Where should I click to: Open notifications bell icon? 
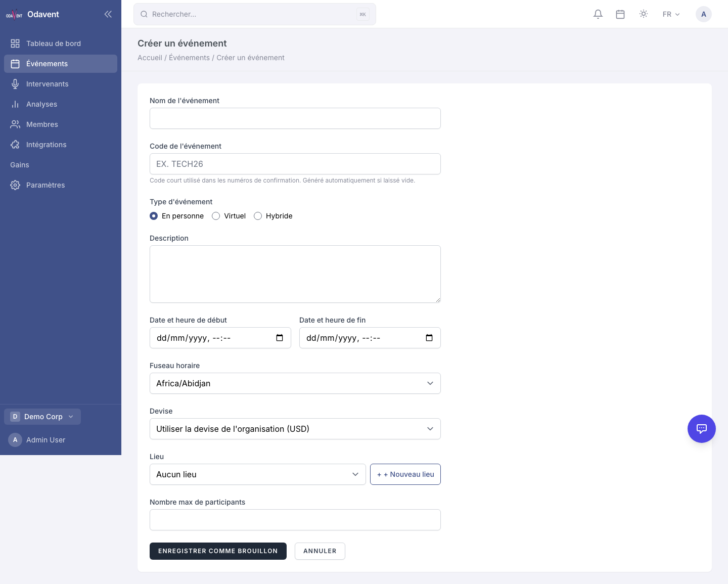(x=598, y=14)
